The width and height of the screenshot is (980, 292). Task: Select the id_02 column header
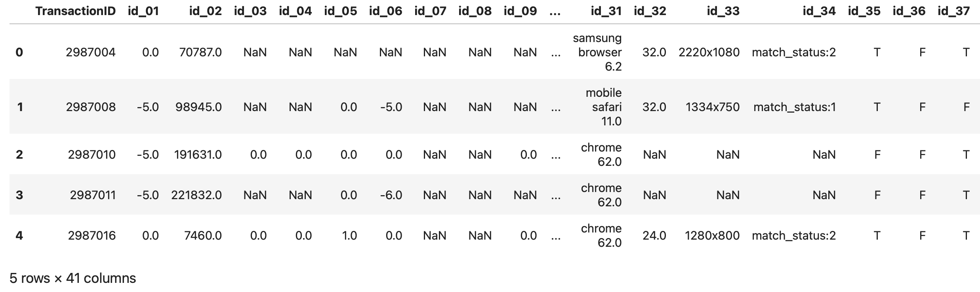[205, 11]
